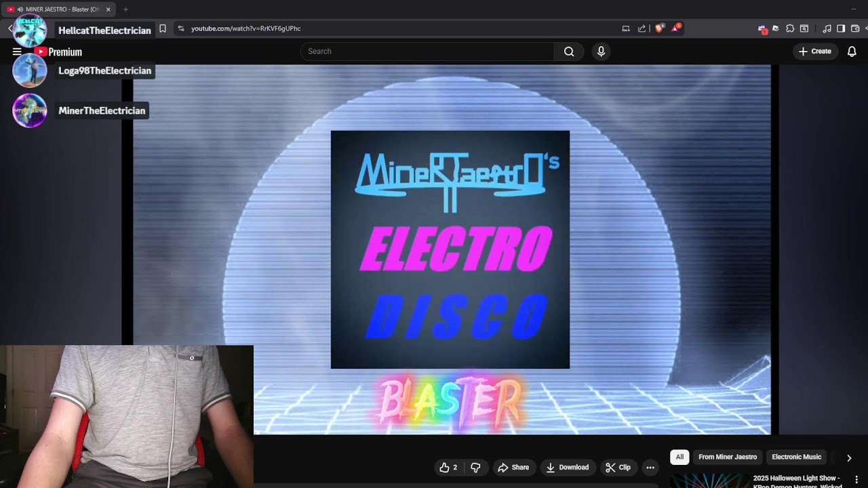Open a new browser tab with plus
This screenshot has width=868, height=488.
click(125, 9)
